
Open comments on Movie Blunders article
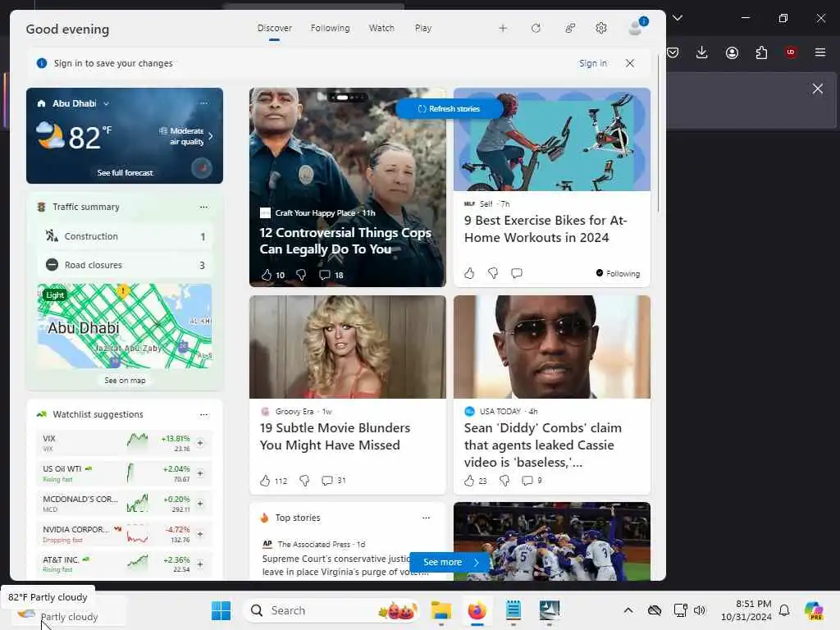tap(326, 481)
